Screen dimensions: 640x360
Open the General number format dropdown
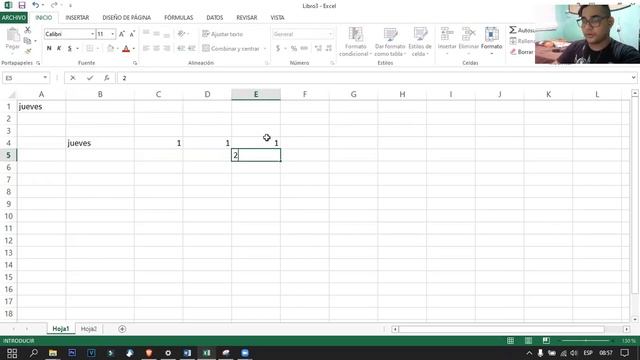[x=331, y=34]
